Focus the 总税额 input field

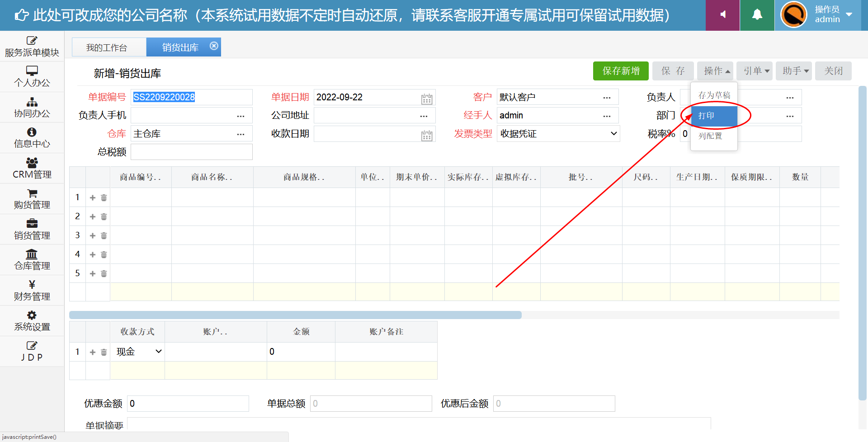pos(192,152)
